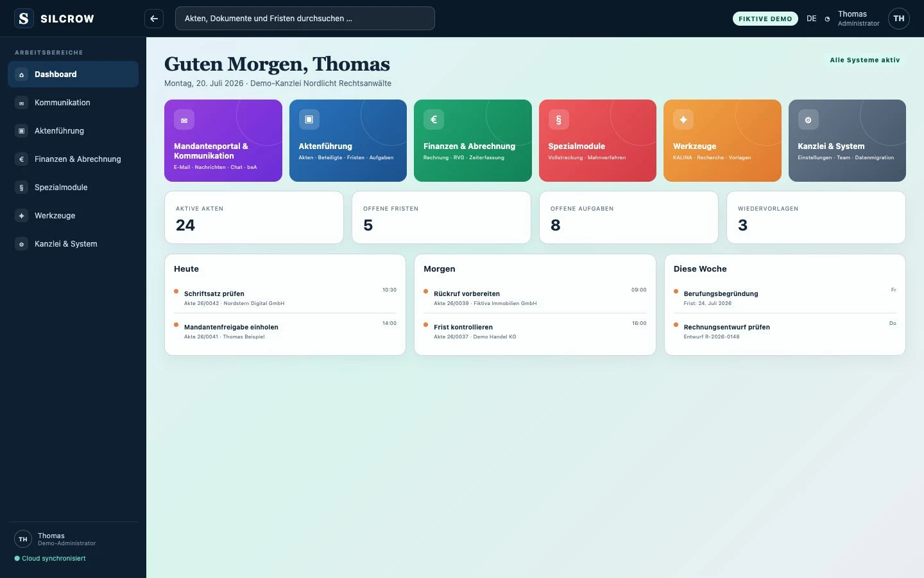Click the back arrow button

(154, 19)
